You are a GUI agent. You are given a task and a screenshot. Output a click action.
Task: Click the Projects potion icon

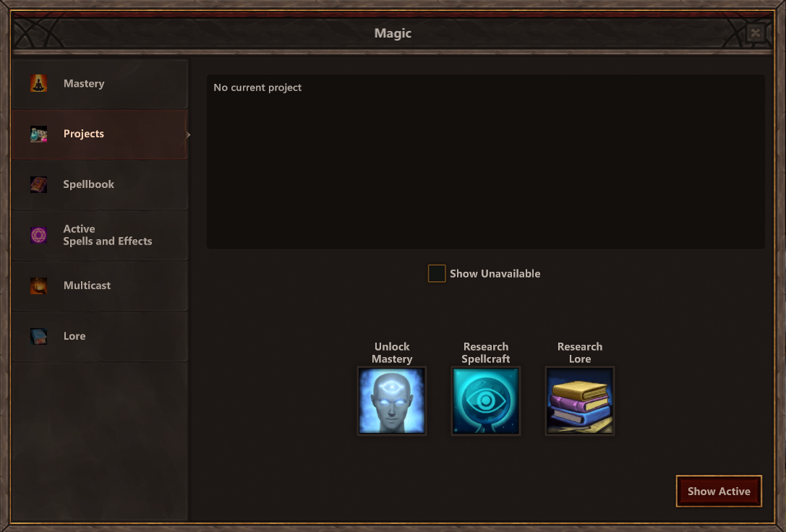[38, 134]
